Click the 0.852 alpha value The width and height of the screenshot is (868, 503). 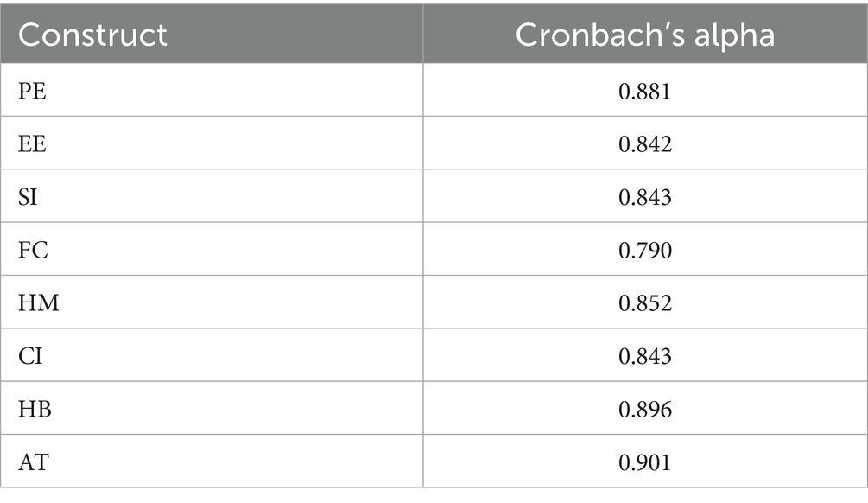(644, 303)
